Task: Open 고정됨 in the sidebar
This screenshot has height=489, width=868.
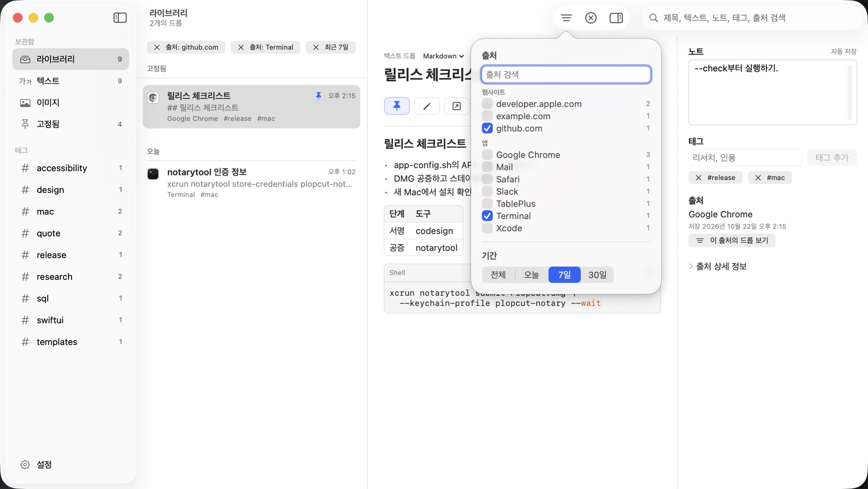Action: tap(70, 124)
